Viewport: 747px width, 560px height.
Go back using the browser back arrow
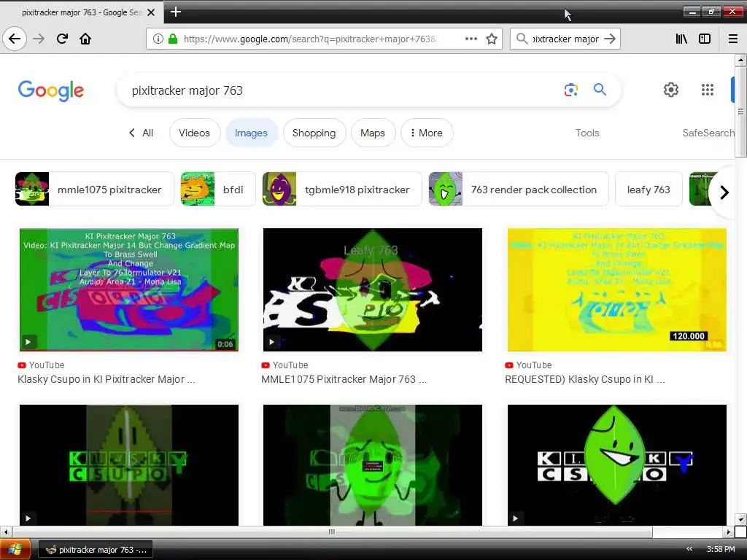coord(15,39)
